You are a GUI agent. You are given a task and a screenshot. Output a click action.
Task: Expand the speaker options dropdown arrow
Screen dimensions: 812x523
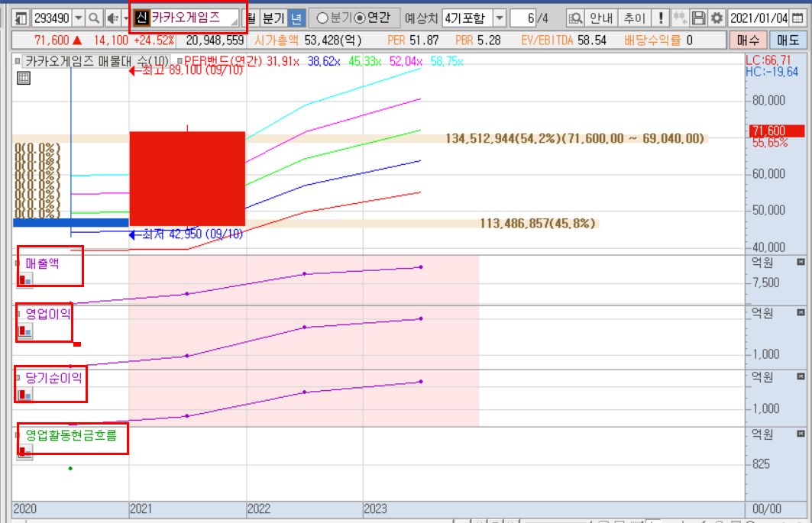[x=125, y=18]
